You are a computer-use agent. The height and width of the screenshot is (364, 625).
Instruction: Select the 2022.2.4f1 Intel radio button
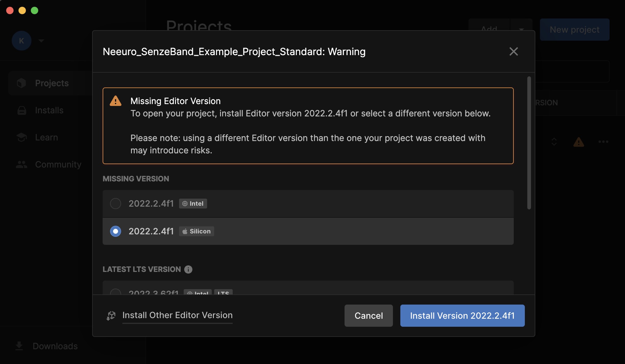(x=115, y=204)
